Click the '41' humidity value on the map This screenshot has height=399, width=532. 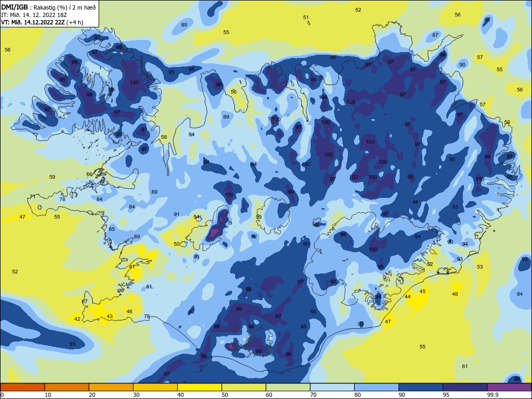click(x=132, y=267)
